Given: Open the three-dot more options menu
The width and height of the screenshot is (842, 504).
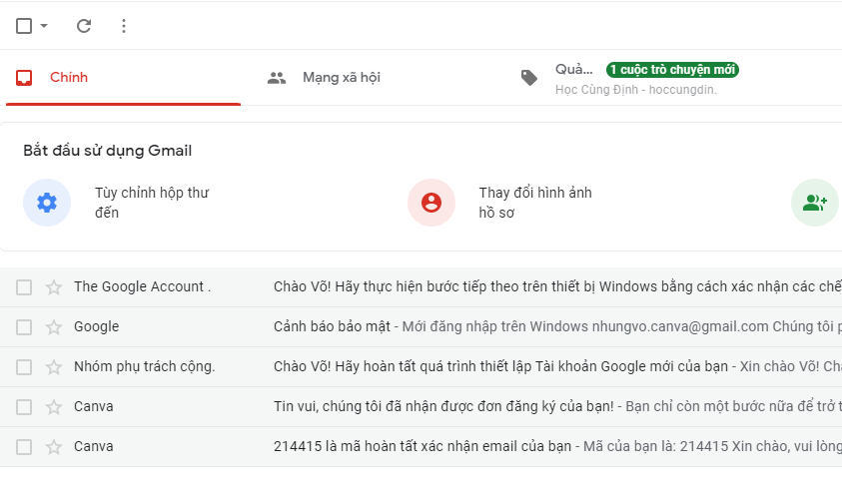Looking at the screenshot, I should pos(124,26).
